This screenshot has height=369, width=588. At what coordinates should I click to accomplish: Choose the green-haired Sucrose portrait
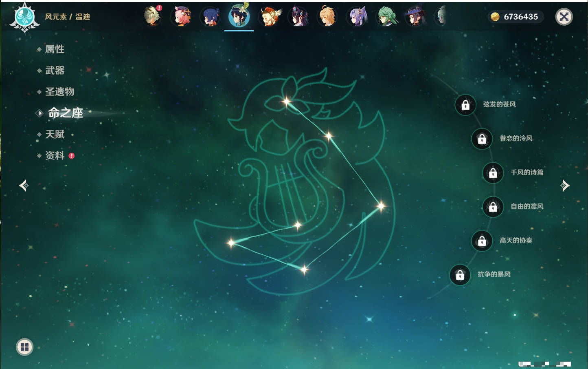coord(386,17)
